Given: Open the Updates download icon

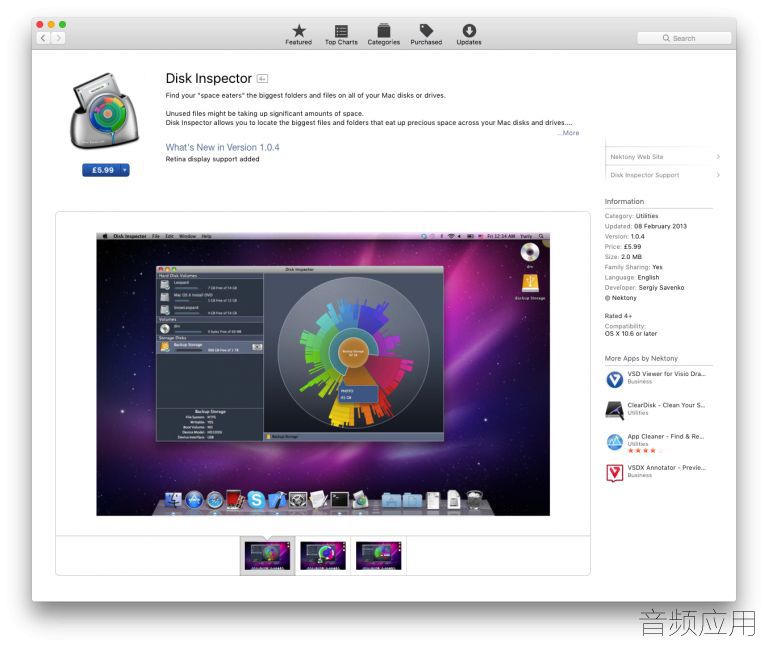Looking at the screenshot, I should click(469, 30).
